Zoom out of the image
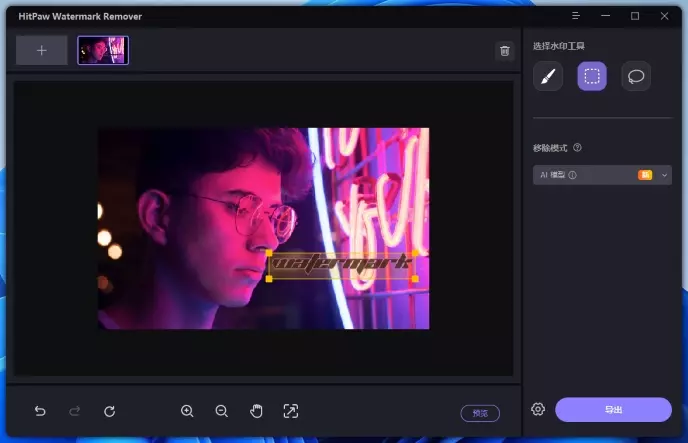The image size is (688, 443). [x=221, y=411]
